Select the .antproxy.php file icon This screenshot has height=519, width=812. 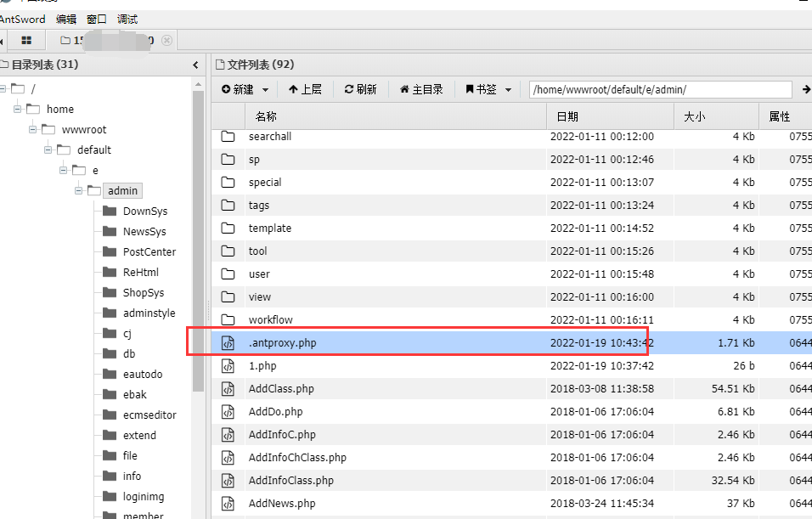click(228, 343)
